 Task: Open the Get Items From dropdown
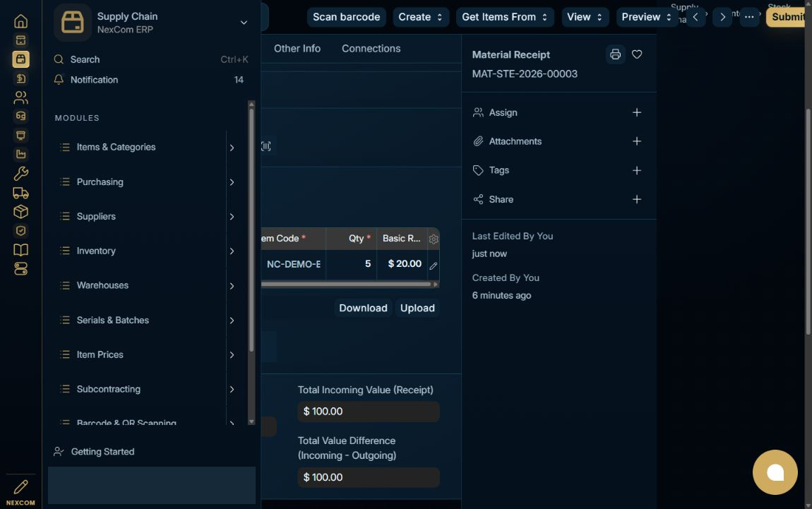[505, 17]
